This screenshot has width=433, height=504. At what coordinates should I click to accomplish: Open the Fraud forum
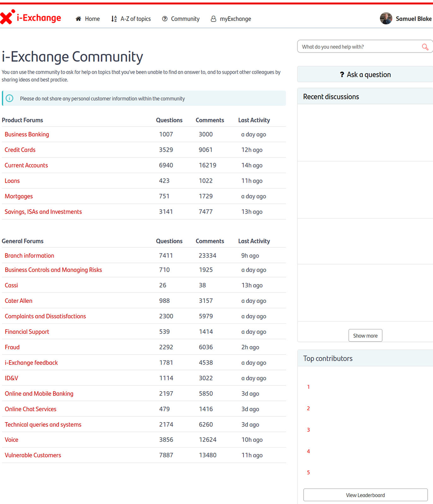12,347
